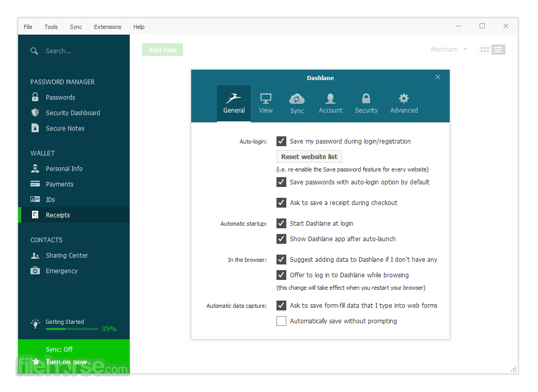Click the star icon beside Turn on now
538x392 pixels.
(x=36, y=362)
